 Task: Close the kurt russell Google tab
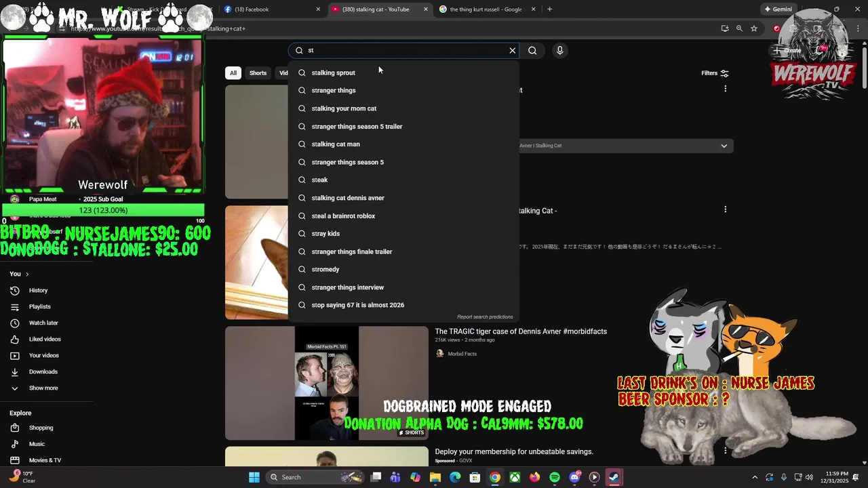click(533, 9)
